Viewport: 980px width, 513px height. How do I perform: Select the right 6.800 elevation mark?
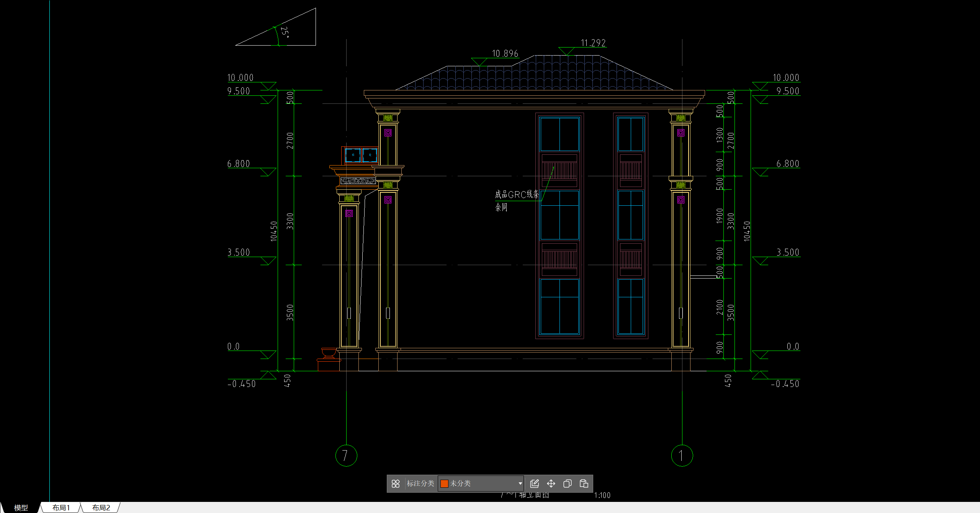[788, 164]
